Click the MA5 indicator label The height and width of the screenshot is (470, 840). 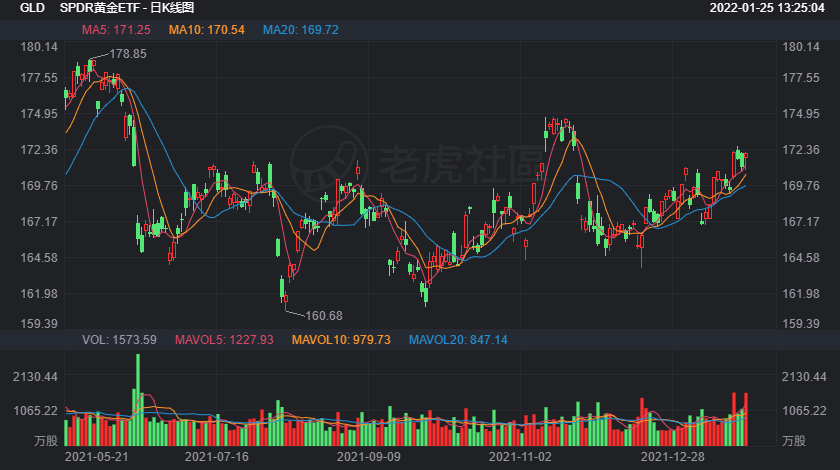109,30
